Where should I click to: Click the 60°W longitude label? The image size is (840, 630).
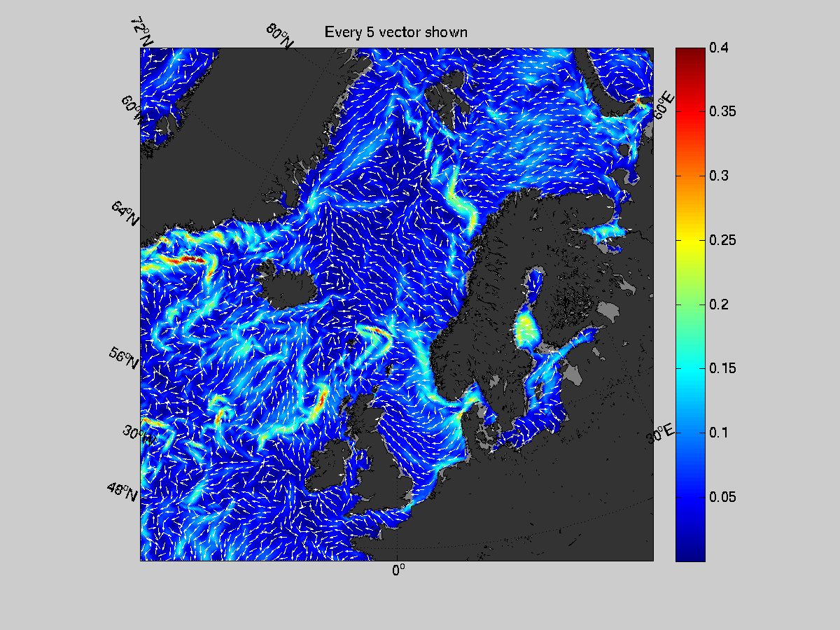click(134, 111)
